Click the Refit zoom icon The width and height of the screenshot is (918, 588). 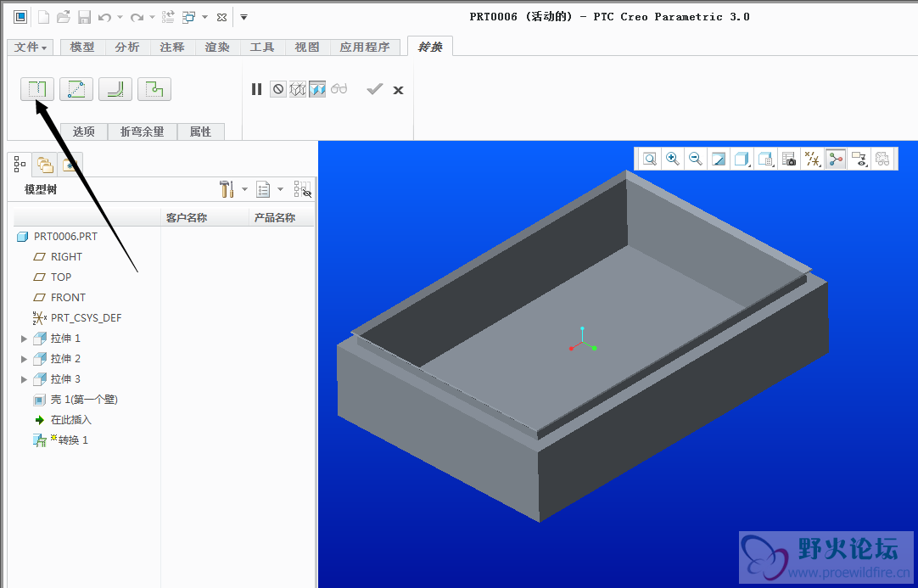click(x=650, y=159)
